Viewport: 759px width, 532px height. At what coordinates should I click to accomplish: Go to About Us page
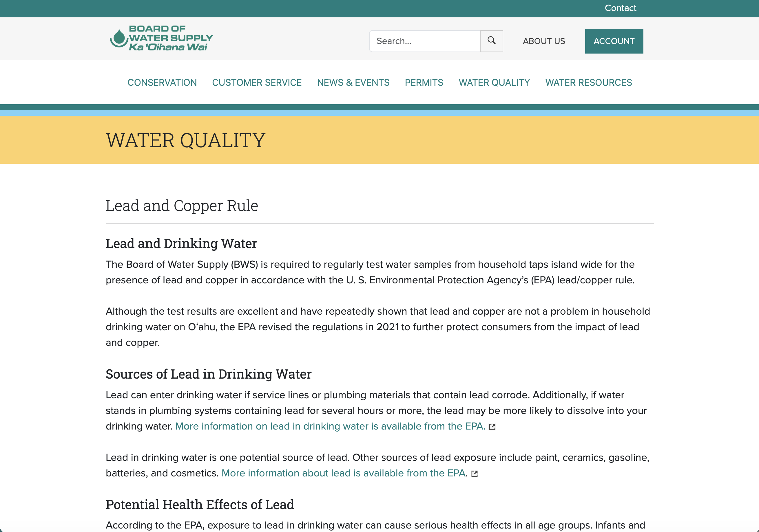click(544, 41)
